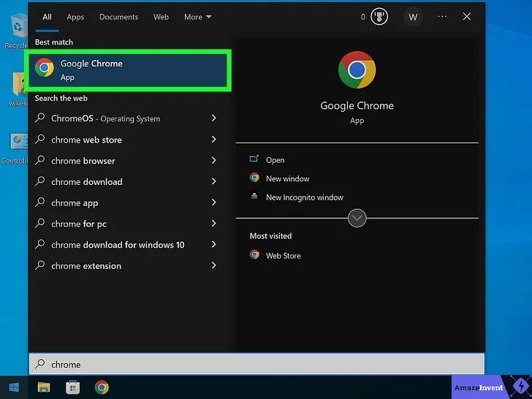Click the Chrome icon beside Web Store
Viewport: 532px width, 399px height.
pos(254,254)
